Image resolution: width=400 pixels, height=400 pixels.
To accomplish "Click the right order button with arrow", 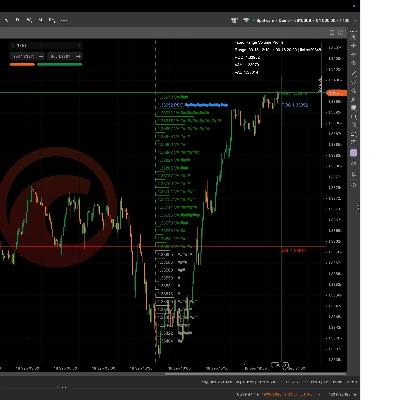I will coord(65,56).
